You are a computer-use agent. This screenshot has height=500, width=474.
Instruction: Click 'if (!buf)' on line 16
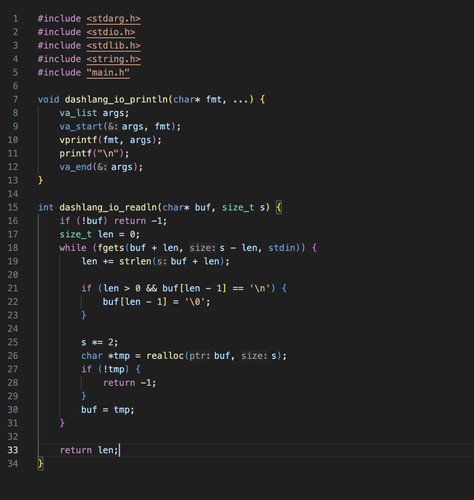tap(84, 221)
